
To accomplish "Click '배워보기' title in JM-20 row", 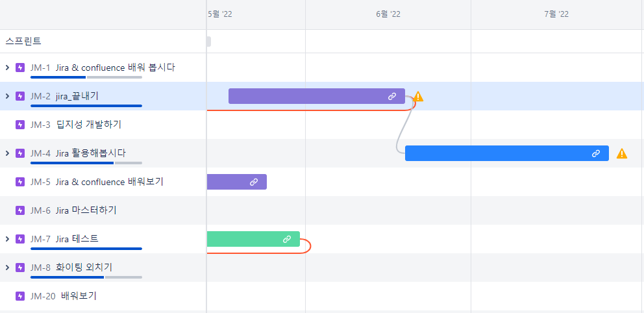I will (79, 295).
